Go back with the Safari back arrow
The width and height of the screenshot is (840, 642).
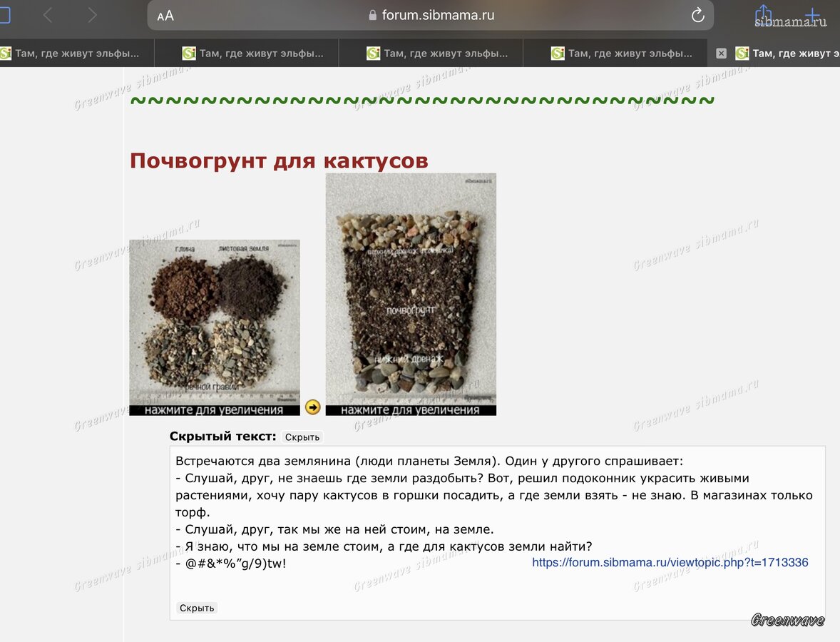pos(47,15)
